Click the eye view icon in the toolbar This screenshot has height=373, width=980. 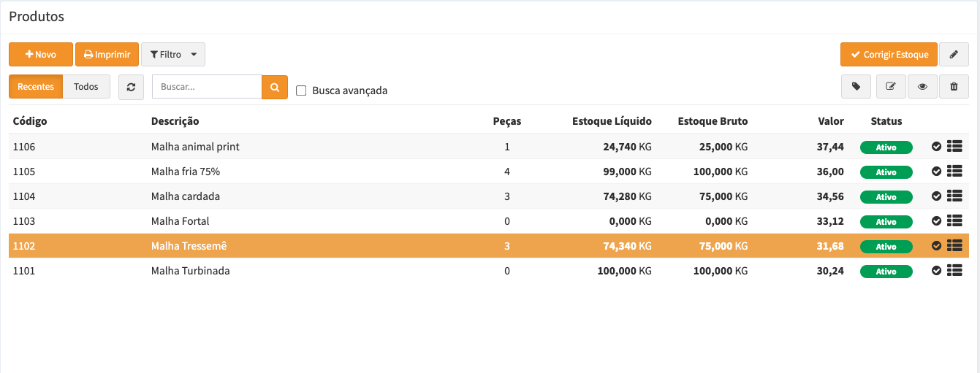tap(922, 86)
